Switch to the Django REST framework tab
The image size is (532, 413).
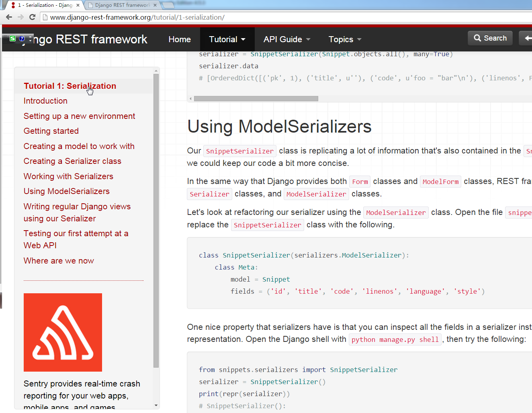122,5
